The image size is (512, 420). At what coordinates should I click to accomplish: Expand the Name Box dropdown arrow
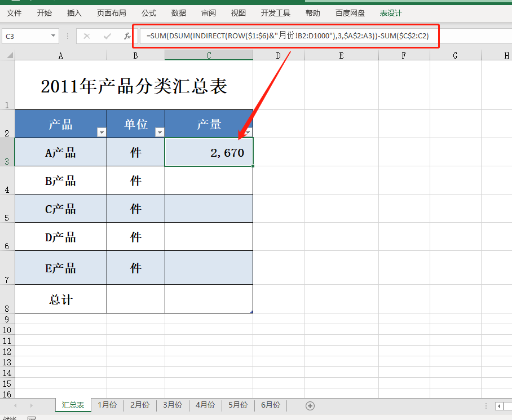(53, 36)
